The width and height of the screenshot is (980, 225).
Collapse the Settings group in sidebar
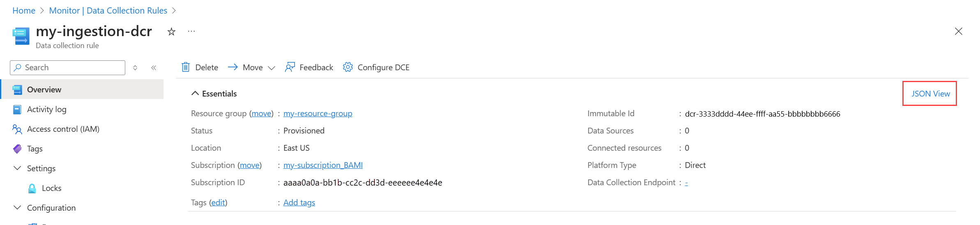(x=17, y=168)
